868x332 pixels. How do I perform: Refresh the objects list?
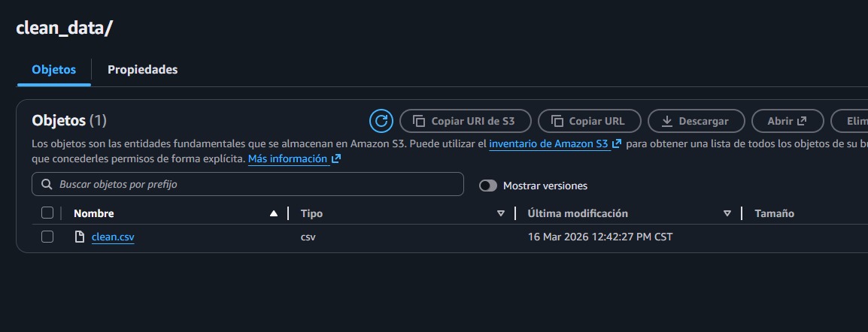[x=381, y=121]
